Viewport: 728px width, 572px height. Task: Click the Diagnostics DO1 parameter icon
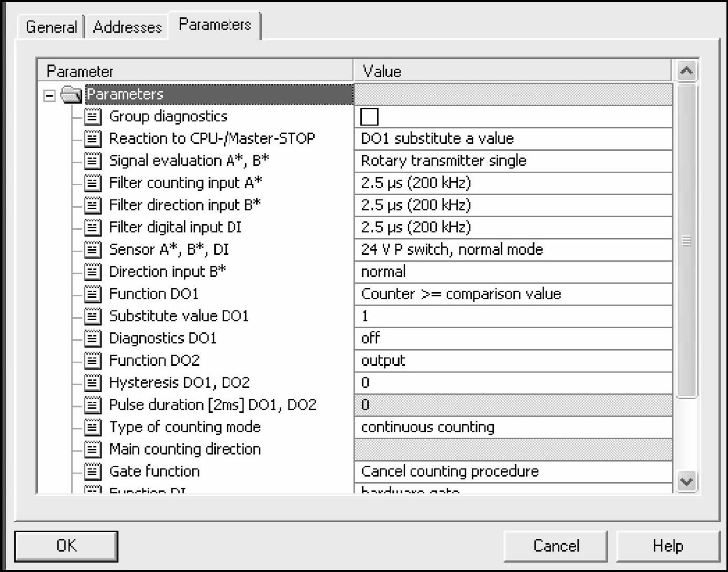pyautogui.click(x=93, y=339)
